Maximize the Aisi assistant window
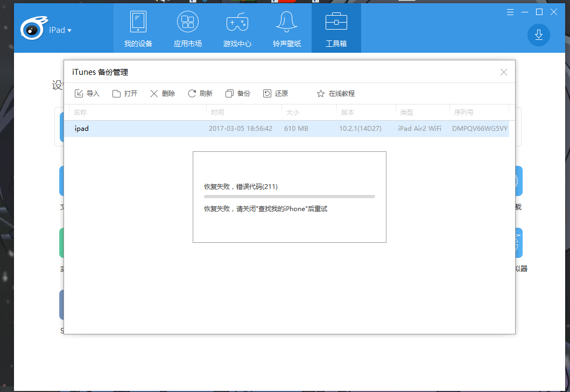 pos(539,12)
